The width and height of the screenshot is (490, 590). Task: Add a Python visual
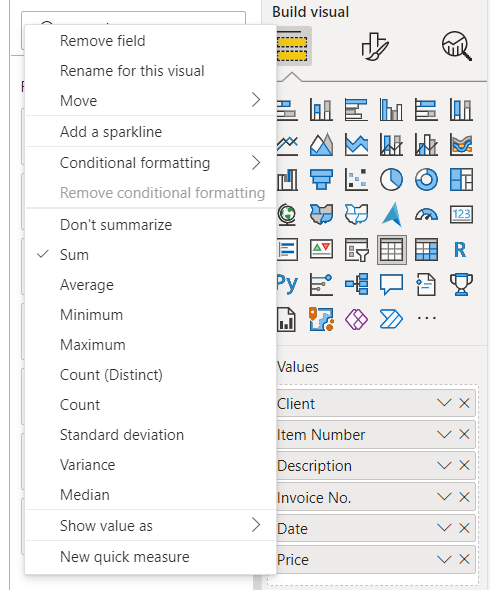pos(287,284)
